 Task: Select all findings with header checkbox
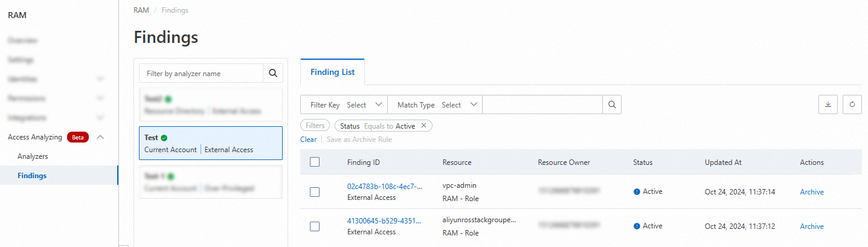(315, 162)
